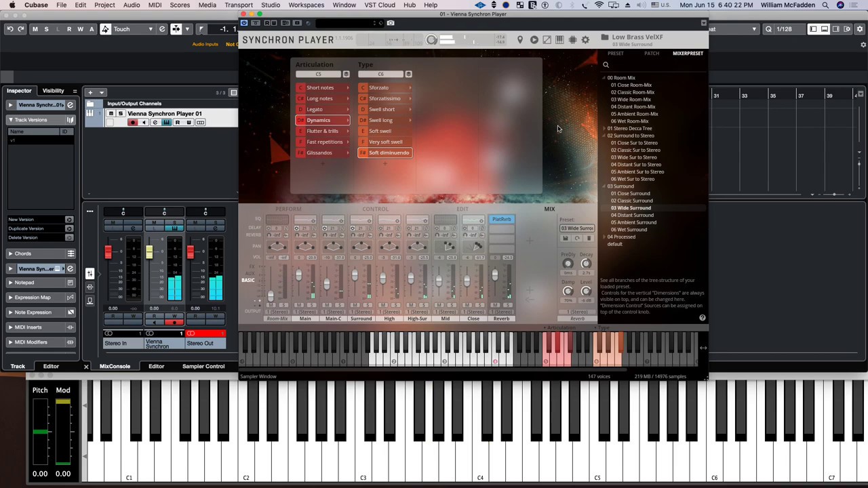Expand the 01 Stereo Decca Tree folder
Image resolution: width=868 pixels, height=488 pixels.
click(x=604, y=129)
